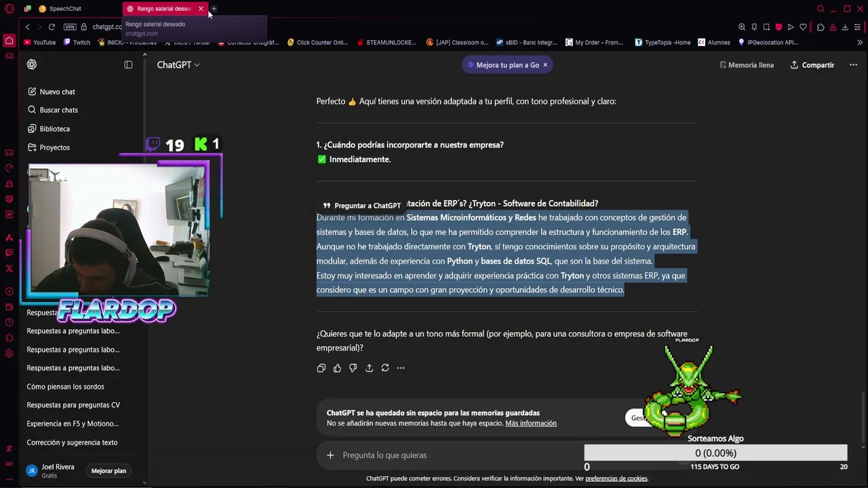
Task: Open Easy Setup menu icon
Action: (858, 27)
